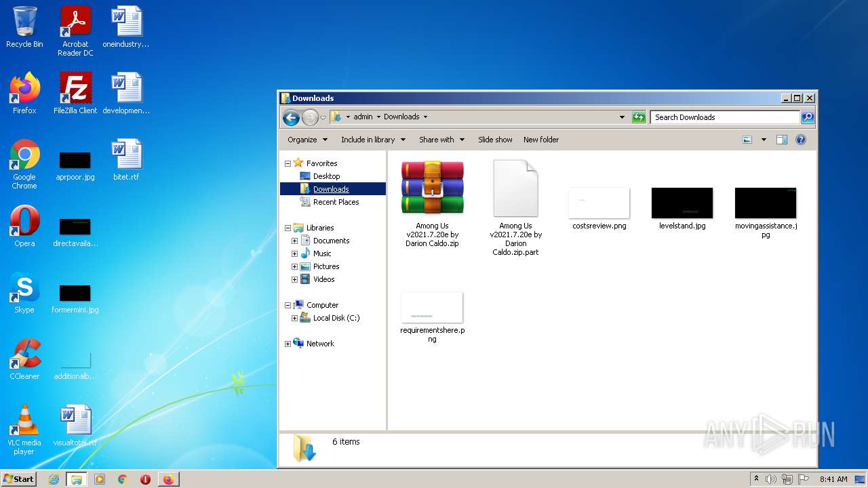Select Pictures library in tree
This screenshot has width=868, height=488.
(325, 266)
